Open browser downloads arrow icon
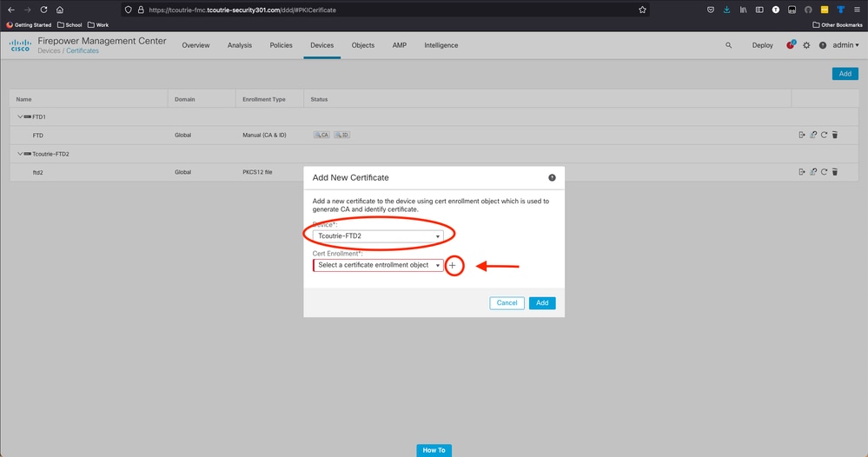868x457 pixels. pos(727,10)
